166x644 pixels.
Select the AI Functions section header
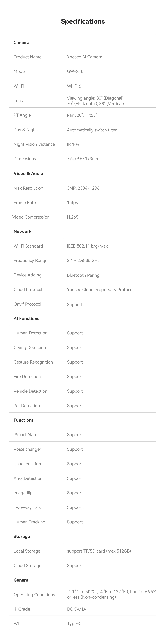(26, 318)
